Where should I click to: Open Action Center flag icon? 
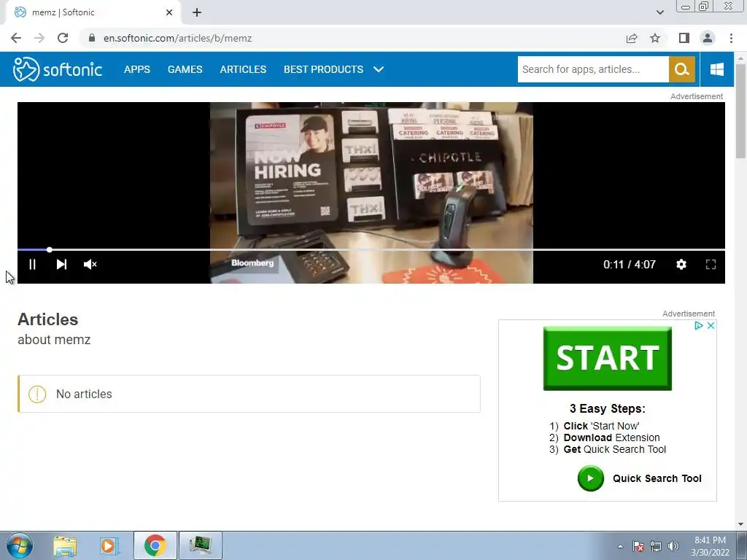[x=638, y=546]
